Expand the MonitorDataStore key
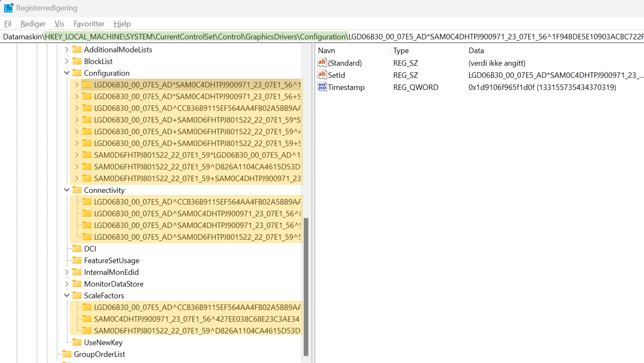The height and width of the screenshot is (363, 644). tap(67, 284)
